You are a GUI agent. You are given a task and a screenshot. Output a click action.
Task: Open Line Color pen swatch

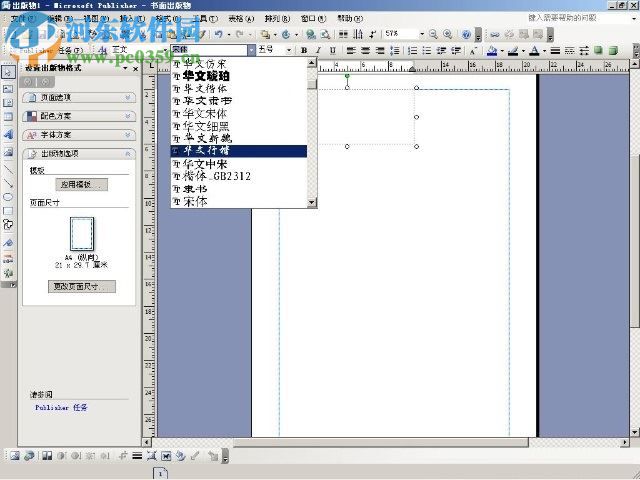pos(513,51)
